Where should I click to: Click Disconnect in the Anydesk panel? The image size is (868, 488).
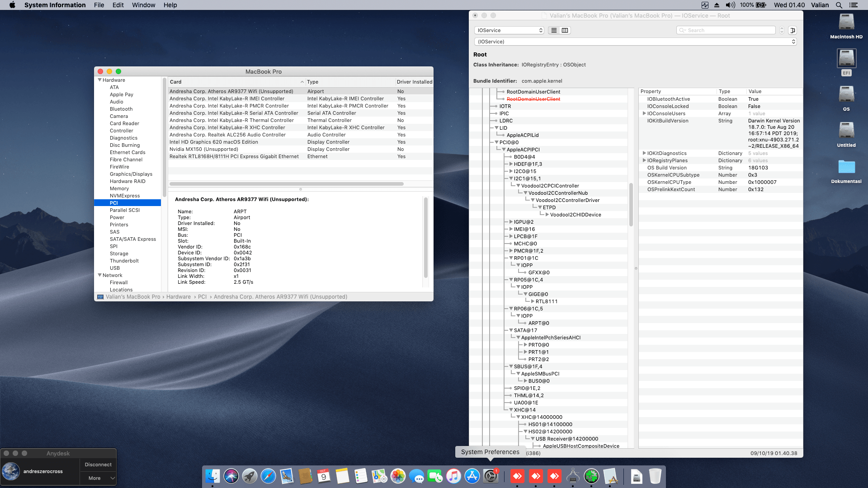click(98, 465)
